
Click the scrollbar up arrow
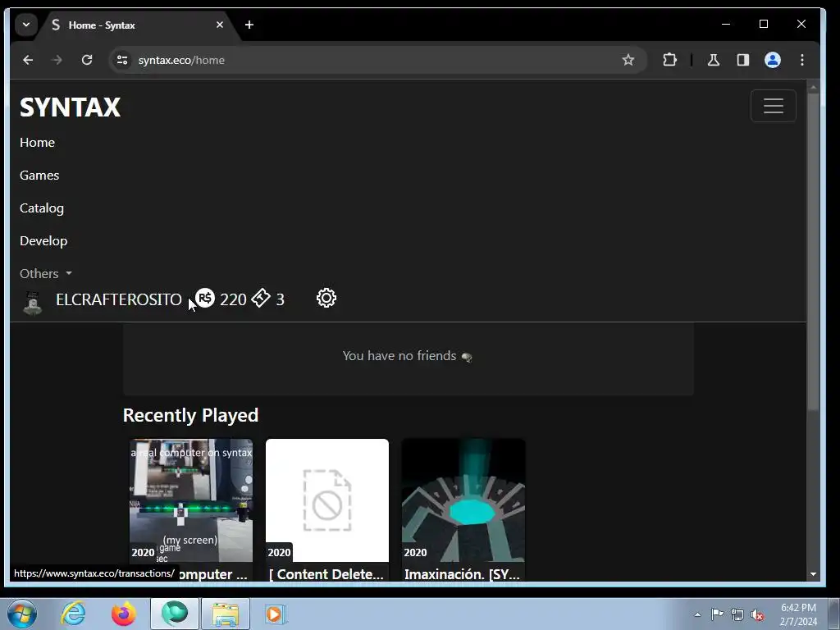[813, 87]
